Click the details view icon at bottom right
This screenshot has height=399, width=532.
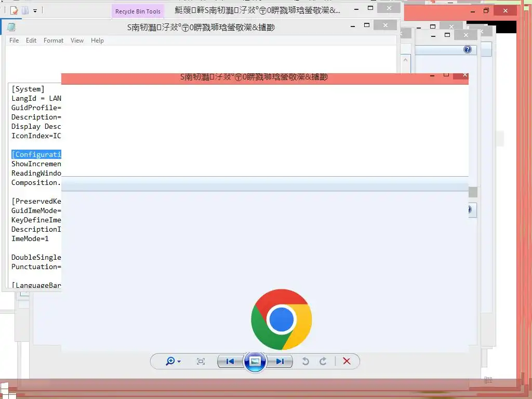pyautogui.click(x=488, y=380)
